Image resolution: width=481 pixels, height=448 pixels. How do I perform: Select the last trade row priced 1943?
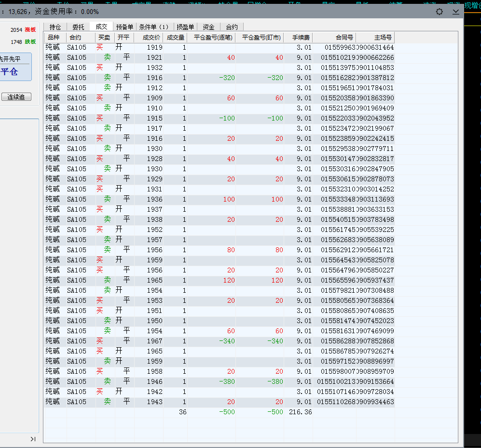click(220, 402)
